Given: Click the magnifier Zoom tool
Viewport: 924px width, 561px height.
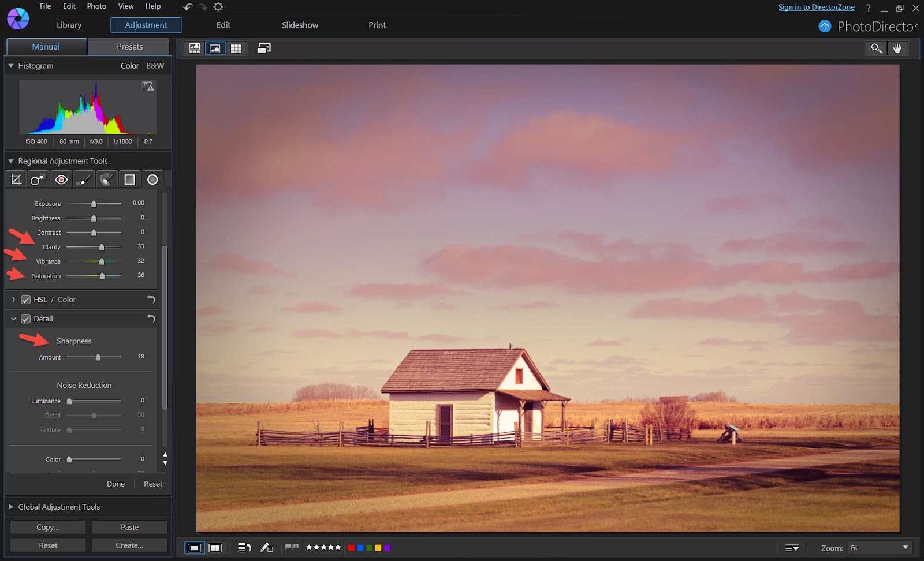Looking at the screenshot, I should 876,48.
